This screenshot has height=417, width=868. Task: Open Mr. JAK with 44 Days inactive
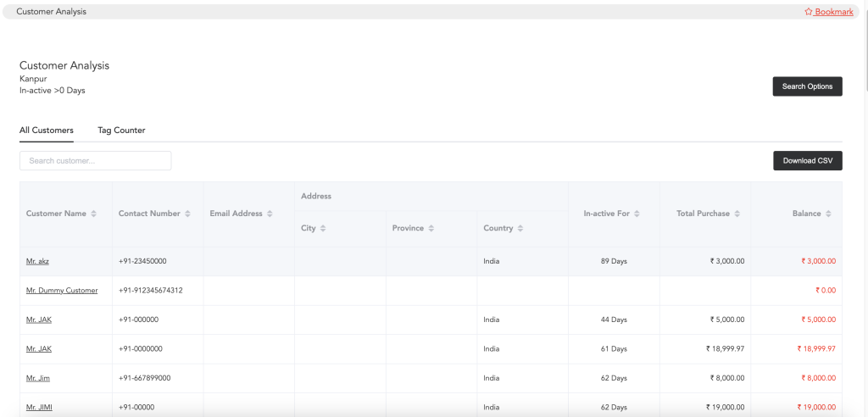pyautogui.click(x=39, y=320)
